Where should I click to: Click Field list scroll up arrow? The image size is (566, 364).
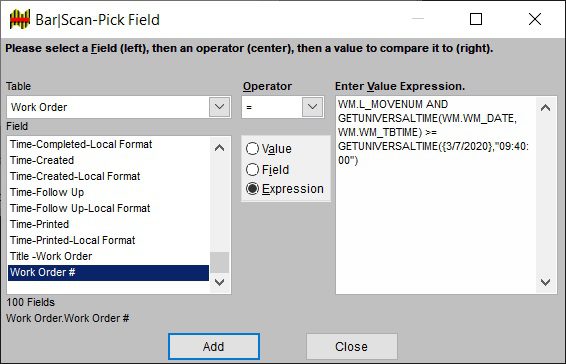click(x=219, y=147)
